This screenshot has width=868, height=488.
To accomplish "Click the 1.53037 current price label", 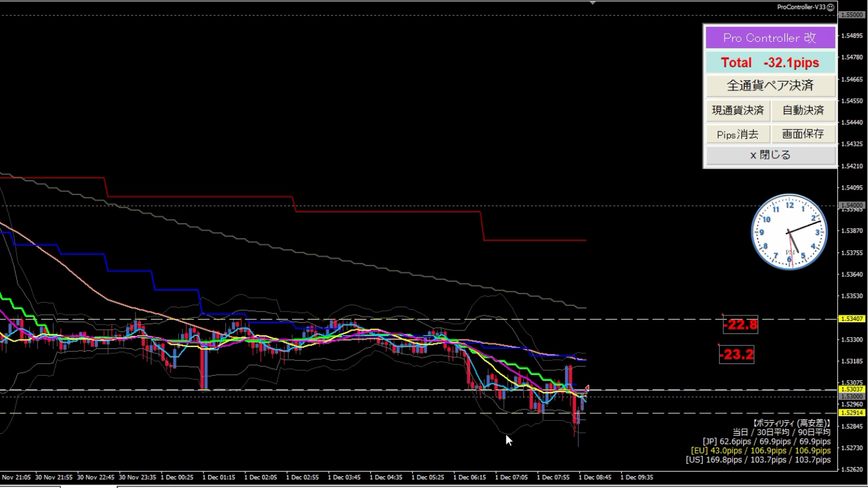I will click(852, 389).
